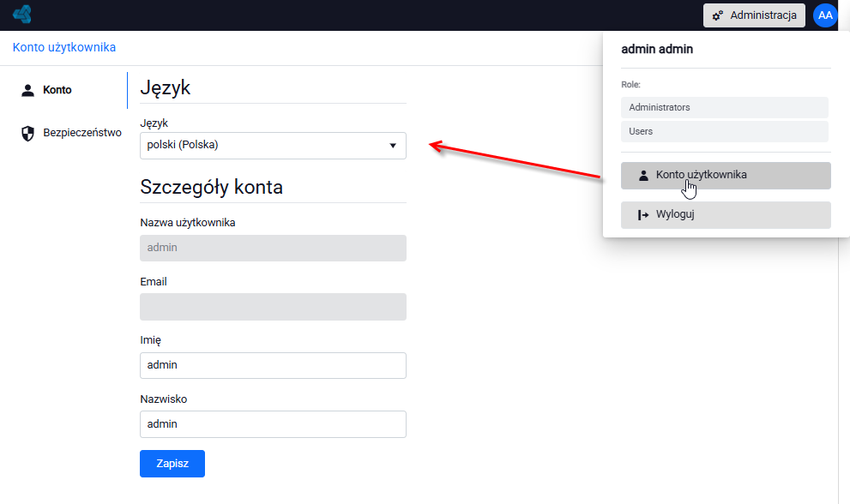Click the Administrators role entry
This screenshot has height=504, width=850.
(x=725, y=107)
